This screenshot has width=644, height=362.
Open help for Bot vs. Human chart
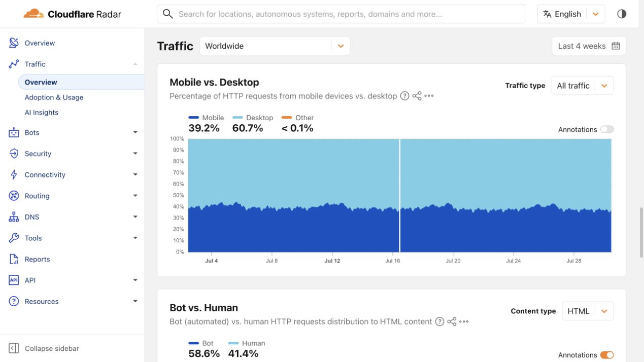pos(439,321)
